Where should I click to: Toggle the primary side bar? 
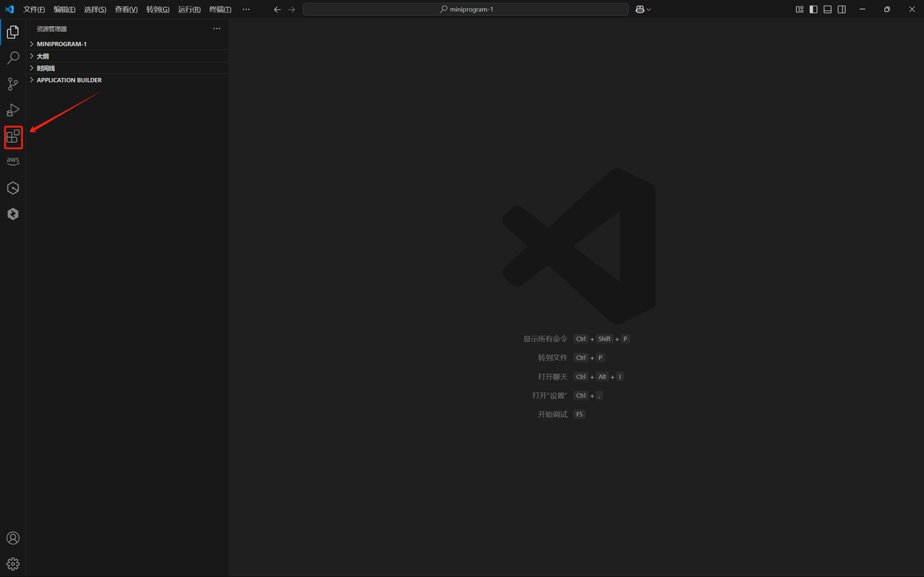(x=814, y=9)
